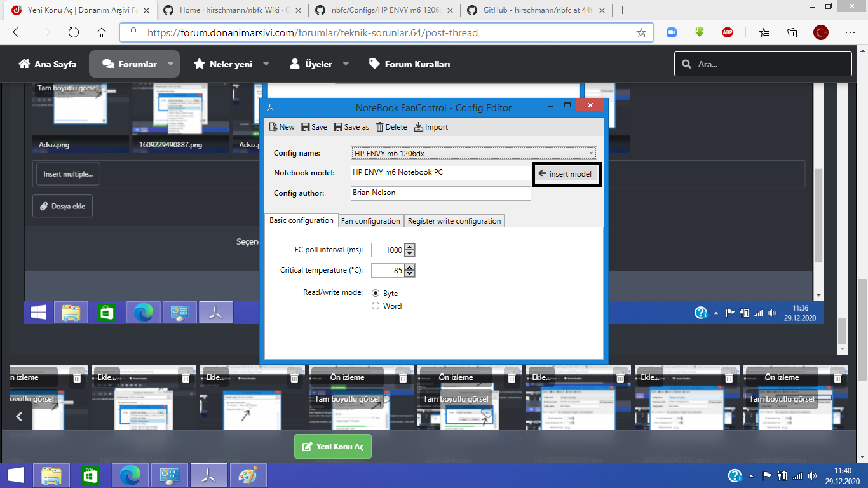868x488 pixels.
Task: Switch to NoteBook FanControl taskbar icon
Action: (x=208, y=475)
